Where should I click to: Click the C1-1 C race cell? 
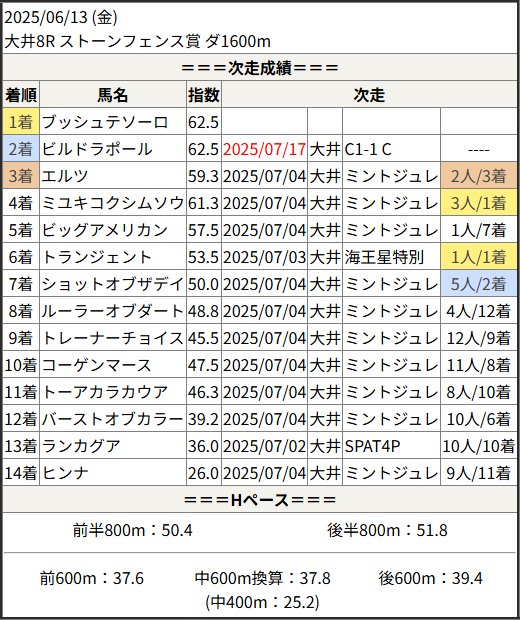(x=391, y=149)
